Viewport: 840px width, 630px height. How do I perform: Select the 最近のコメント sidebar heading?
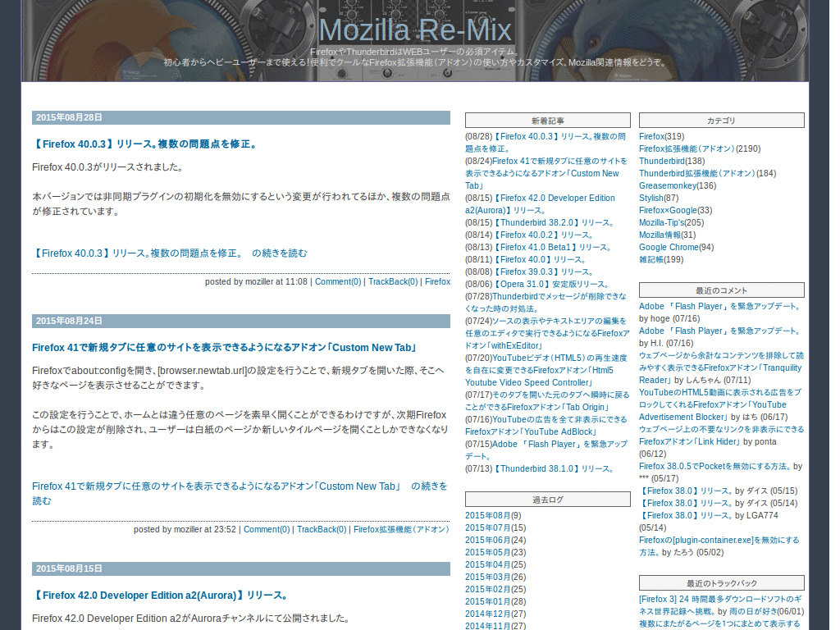coord(721,290)
